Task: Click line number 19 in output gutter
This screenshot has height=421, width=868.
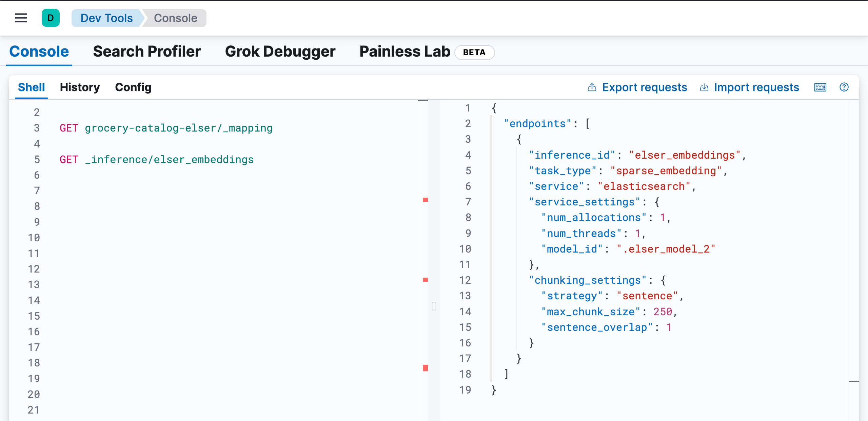Action: [465, 390]
